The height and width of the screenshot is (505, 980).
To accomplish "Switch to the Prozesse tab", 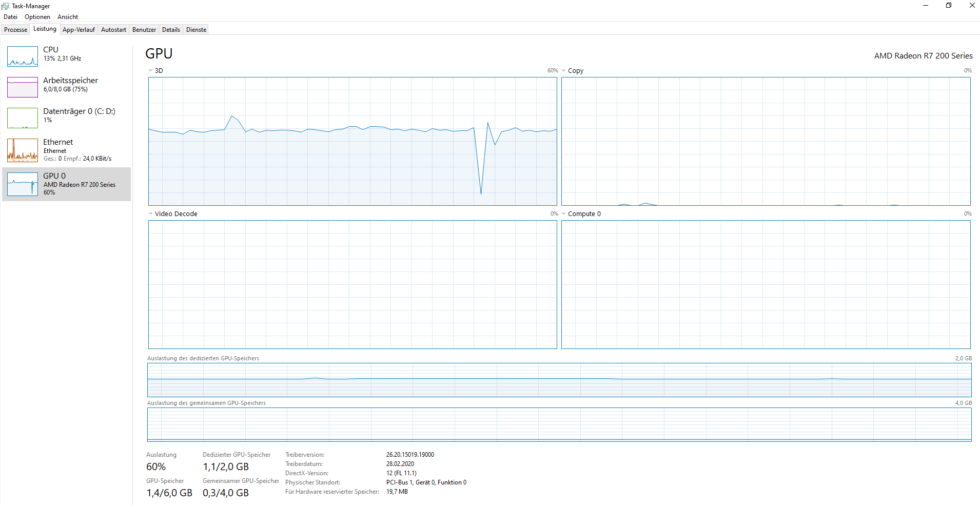I will point(15,29).
